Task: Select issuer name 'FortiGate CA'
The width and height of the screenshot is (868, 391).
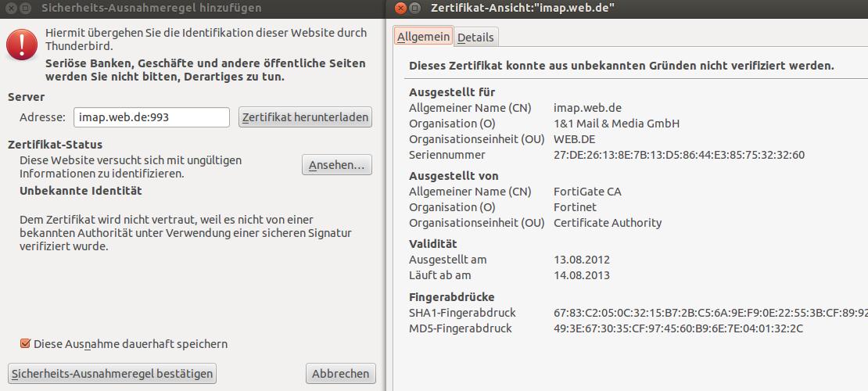Action: click(587, 192)
